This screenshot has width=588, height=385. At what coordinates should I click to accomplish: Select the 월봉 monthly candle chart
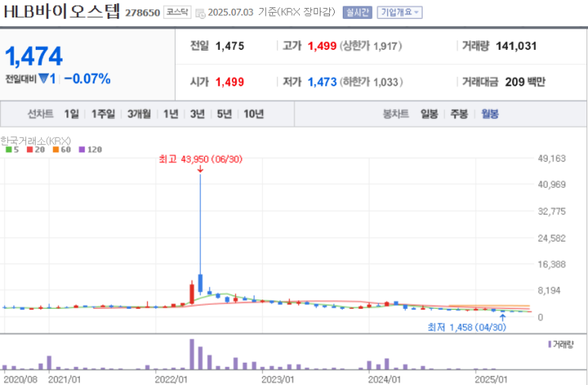[490, 114]
